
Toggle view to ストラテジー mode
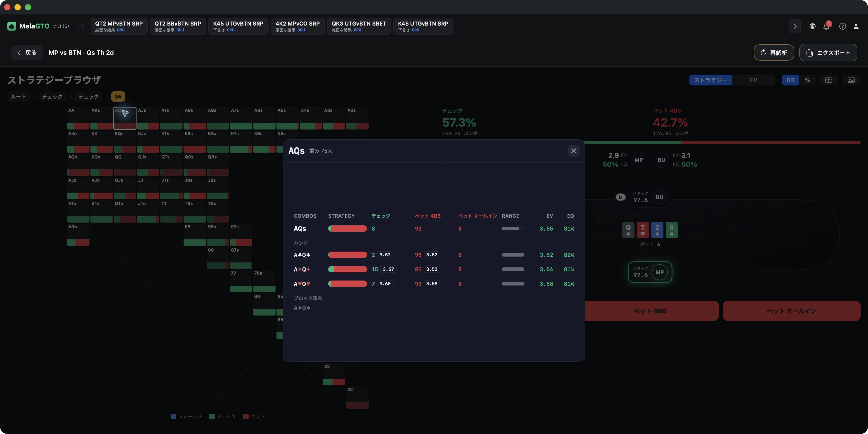(710, 80)
